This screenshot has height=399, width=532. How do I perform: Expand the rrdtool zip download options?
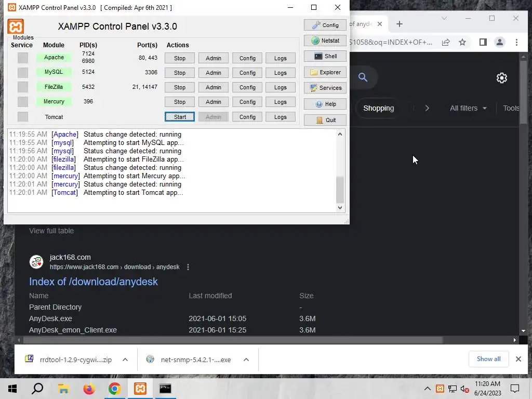tap(125, 360)
